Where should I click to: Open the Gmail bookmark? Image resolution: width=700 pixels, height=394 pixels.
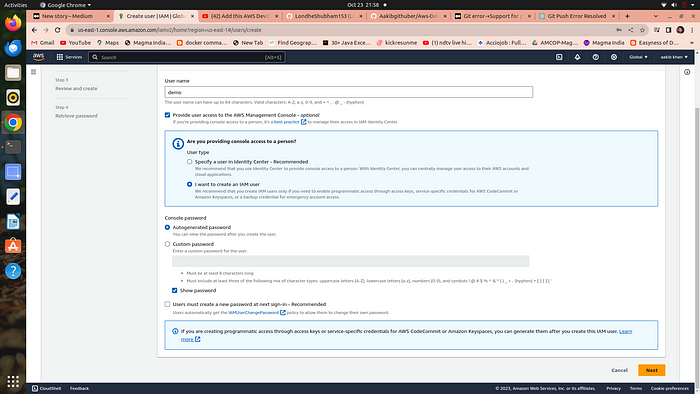tap(43, 43)
